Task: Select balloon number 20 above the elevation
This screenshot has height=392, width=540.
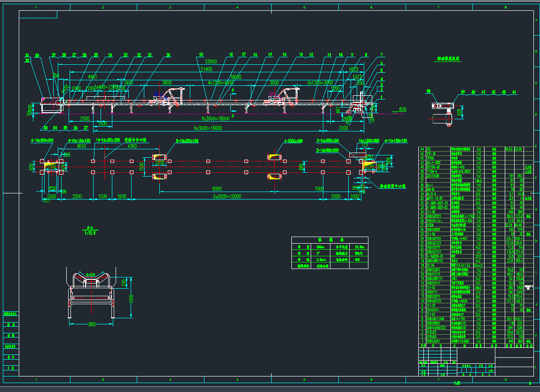Action: (168, 55)
